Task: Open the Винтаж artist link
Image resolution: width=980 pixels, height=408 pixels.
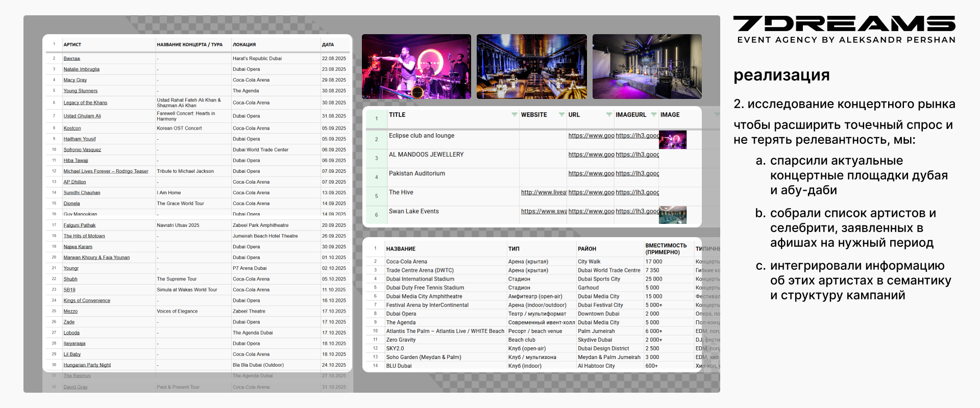Action: [72, 59]
